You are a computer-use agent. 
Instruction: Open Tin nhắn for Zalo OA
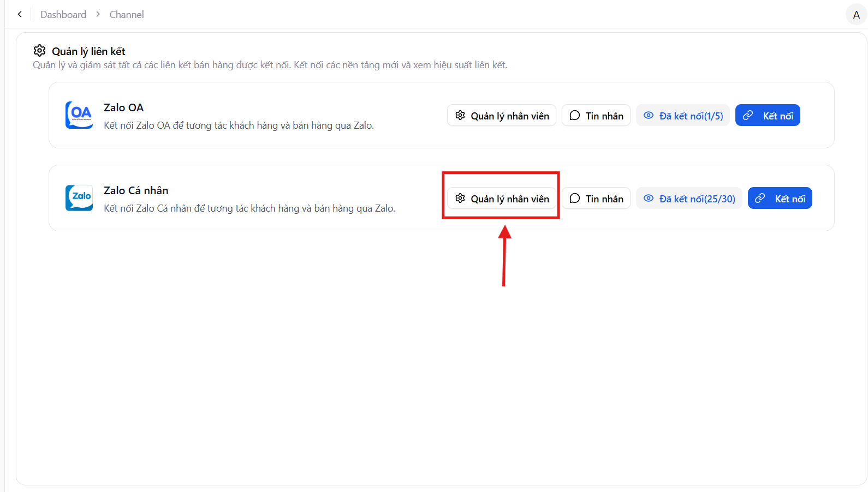pyautogui.click(x=596, y=116)
